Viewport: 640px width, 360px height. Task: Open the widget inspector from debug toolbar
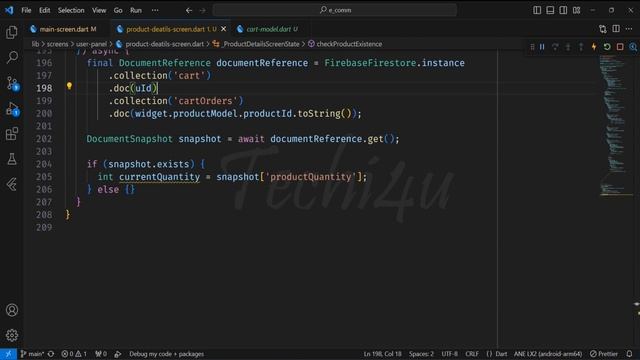[633, 47]
